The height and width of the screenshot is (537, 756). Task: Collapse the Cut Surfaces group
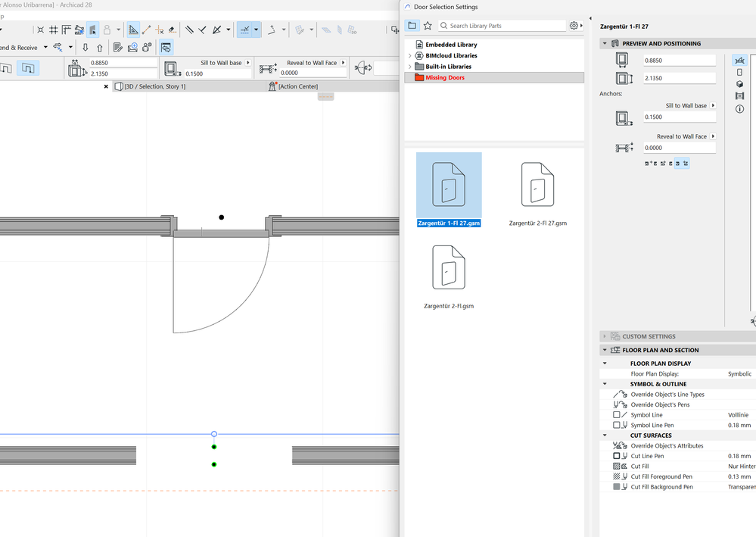(605, 436)
